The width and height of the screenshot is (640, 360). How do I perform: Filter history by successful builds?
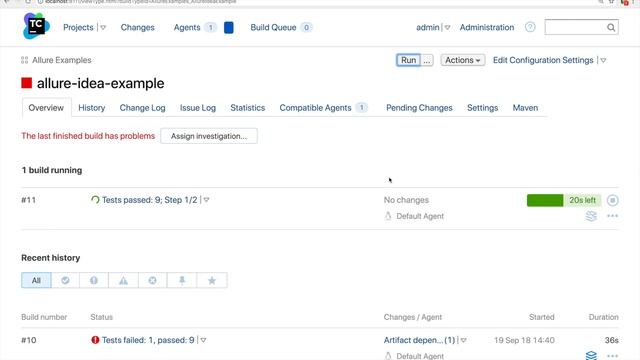point(65,280)
